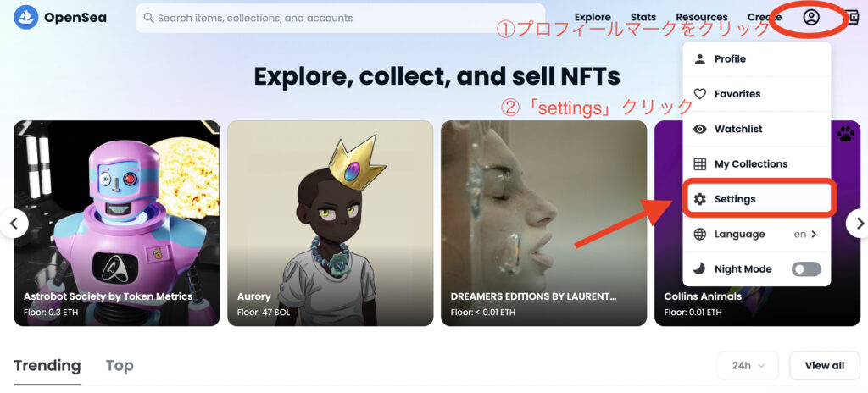Open the wallet icon in the header
Viewport: 868px width, 393px height.
853,19
